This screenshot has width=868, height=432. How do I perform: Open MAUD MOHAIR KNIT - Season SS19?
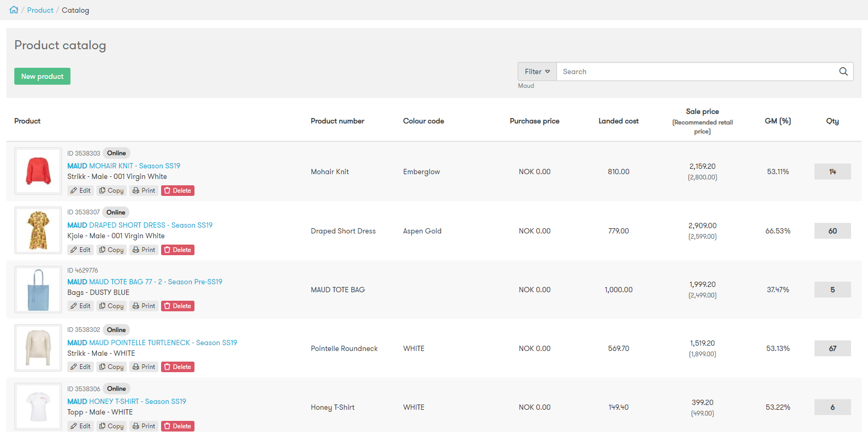124,166
